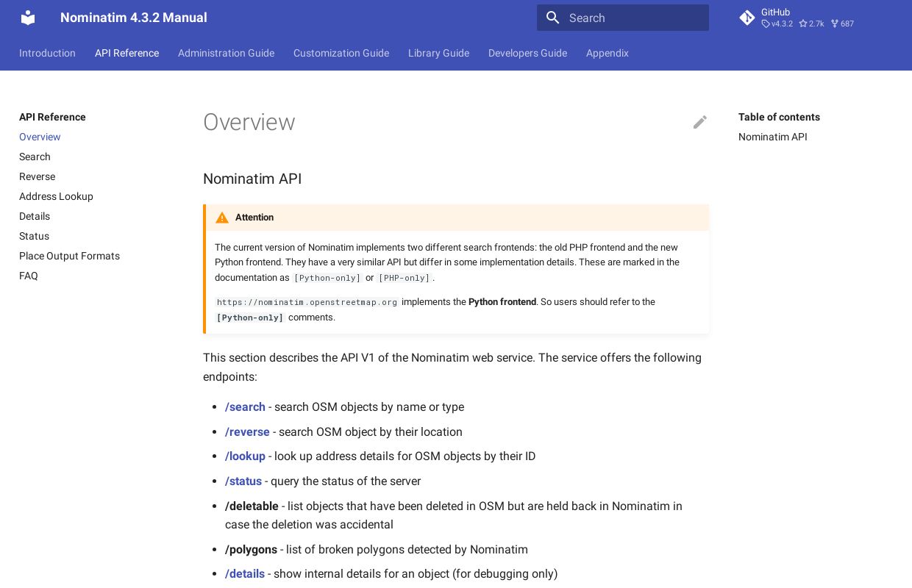This screenshot has height=588, width=912.
Task: Open Search page in sidebar
Action: click(35, 157)
